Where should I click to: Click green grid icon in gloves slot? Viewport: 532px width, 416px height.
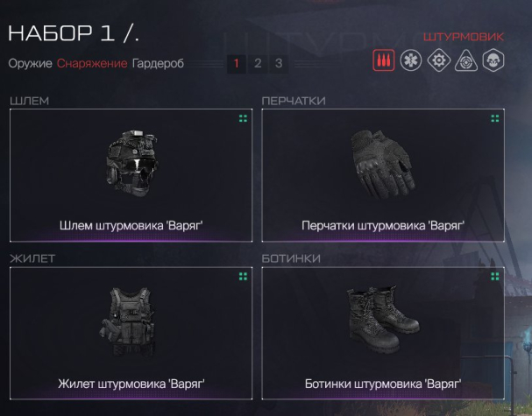495,118
